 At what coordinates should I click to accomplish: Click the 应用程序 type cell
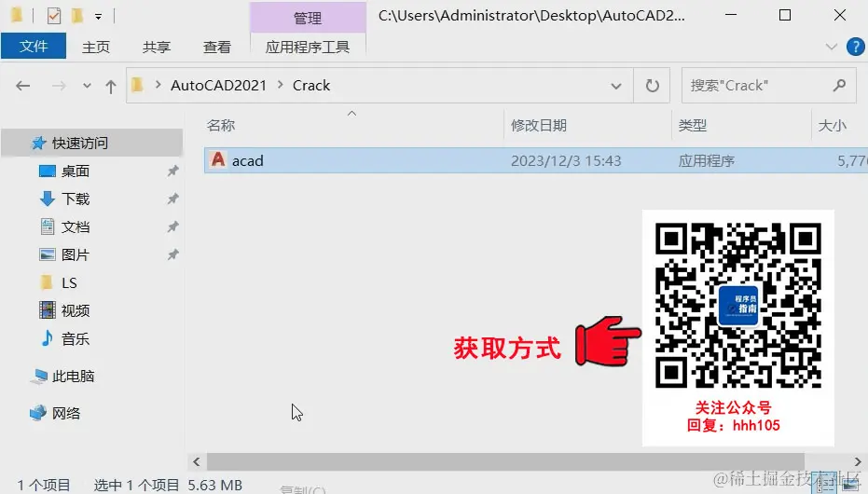707,161
